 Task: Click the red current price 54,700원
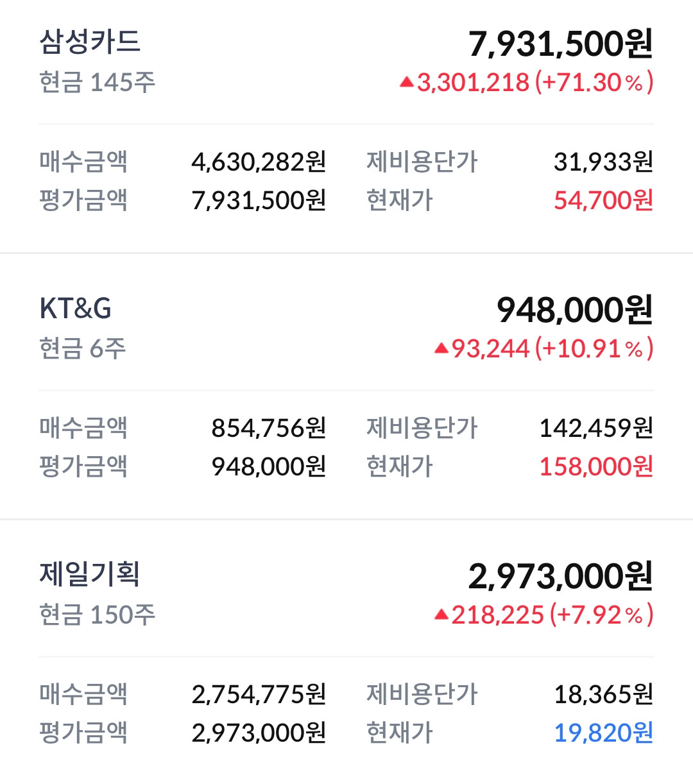603,201
